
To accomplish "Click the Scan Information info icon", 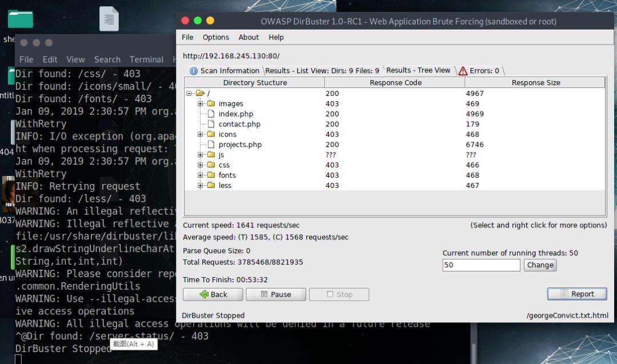I will point(194,71).
